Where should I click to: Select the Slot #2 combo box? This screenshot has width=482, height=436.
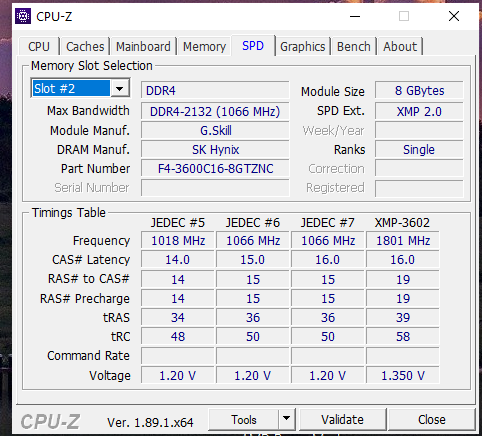pyautogui.click(x=80, y=88)
